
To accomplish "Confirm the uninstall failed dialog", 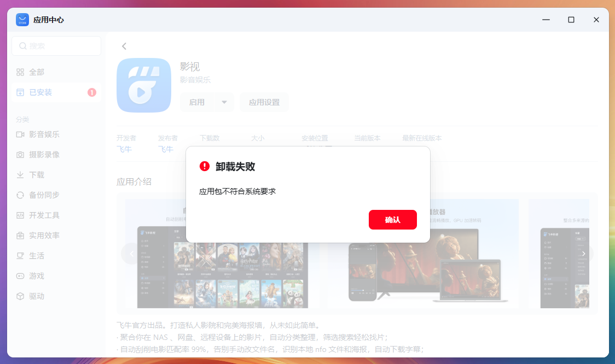I will point(393,219).
